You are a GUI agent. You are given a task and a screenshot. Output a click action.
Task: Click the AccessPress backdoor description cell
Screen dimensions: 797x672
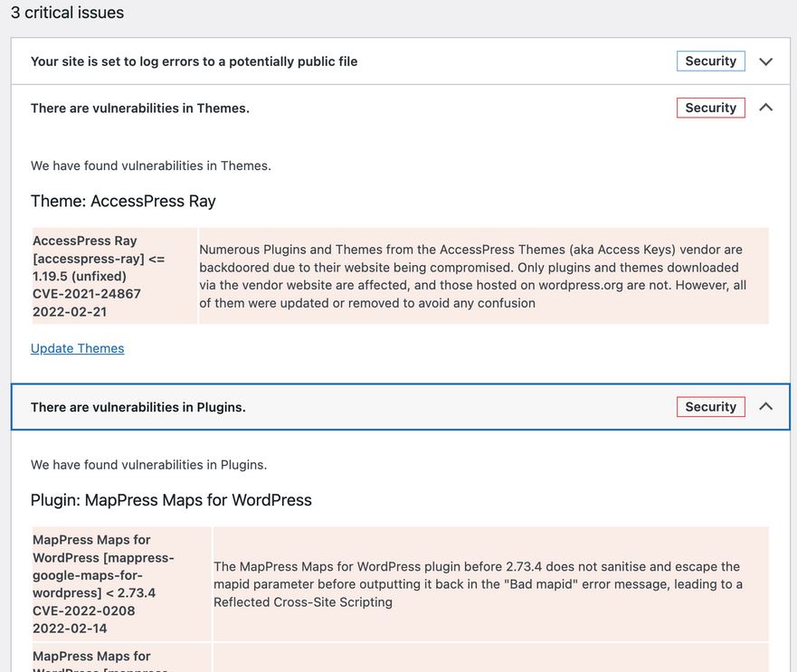483,276
